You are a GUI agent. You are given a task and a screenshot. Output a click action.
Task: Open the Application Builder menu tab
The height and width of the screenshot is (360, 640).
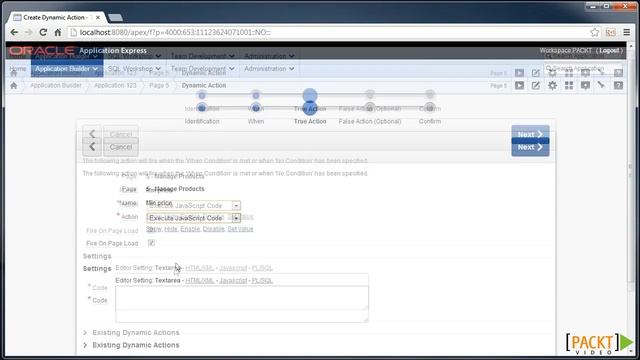[x=67, y=69]
